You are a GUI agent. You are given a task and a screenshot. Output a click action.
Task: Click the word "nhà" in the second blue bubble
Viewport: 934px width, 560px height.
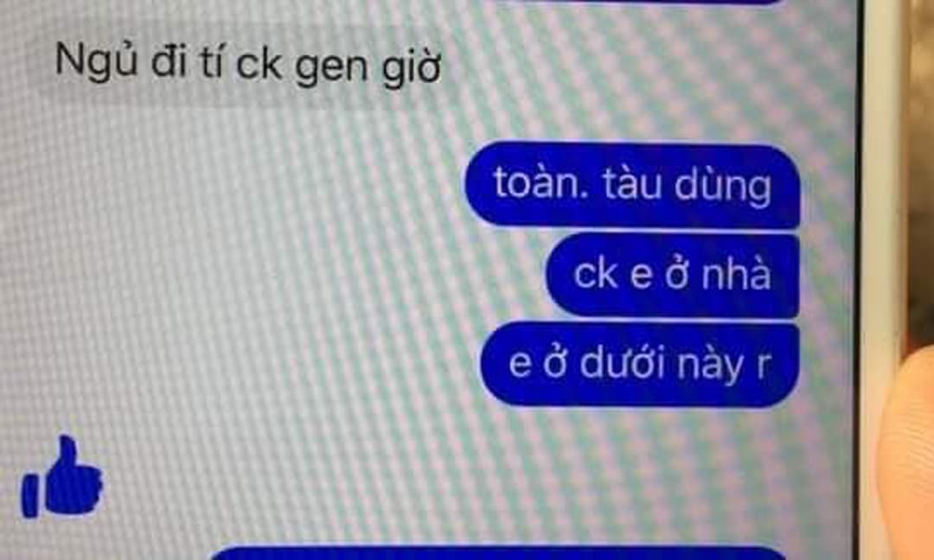click(x=736, y=272)
